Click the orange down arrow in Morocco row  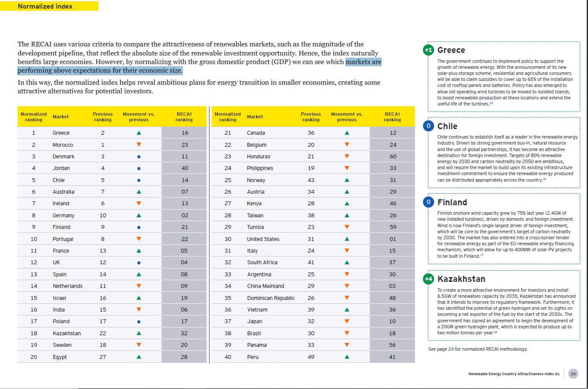click(139, 145)
